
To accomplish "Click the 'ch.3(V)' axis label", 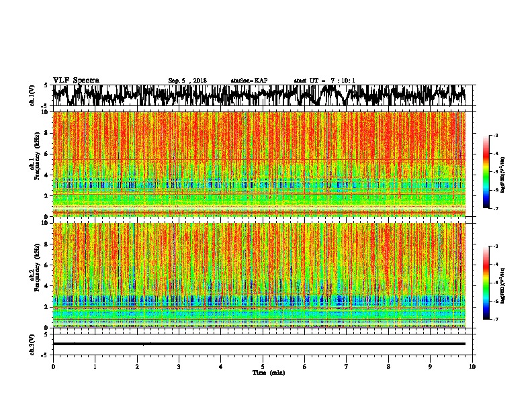I will click(x=32, y=345).
